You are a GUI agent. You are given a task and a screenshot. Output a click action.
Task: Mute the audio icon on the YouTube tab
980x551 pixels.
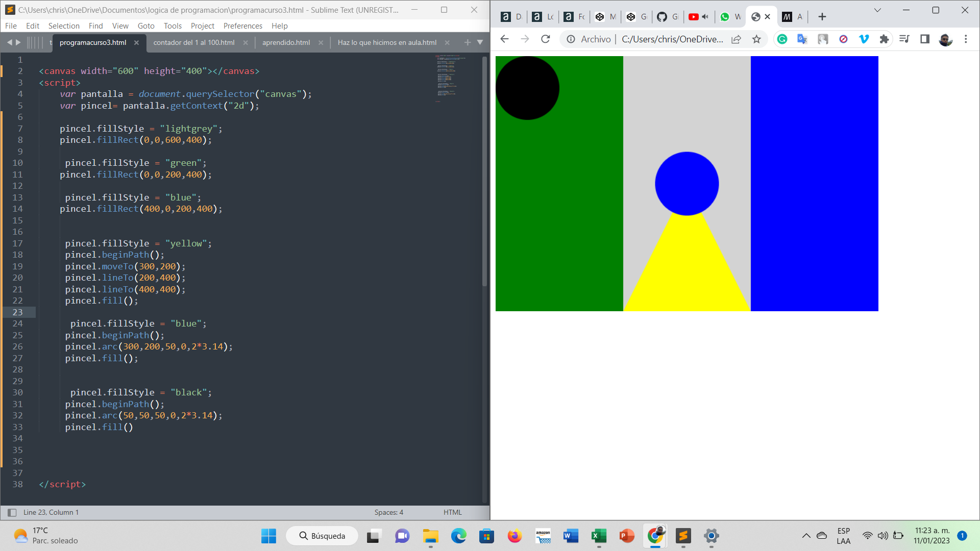(705, 17)
